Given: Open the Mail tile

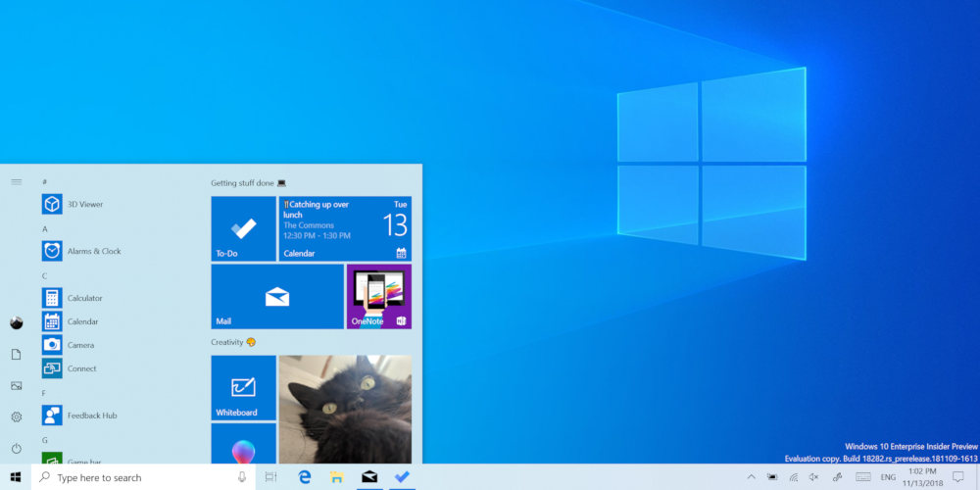Looking at the screenshot, I should 277,296.
